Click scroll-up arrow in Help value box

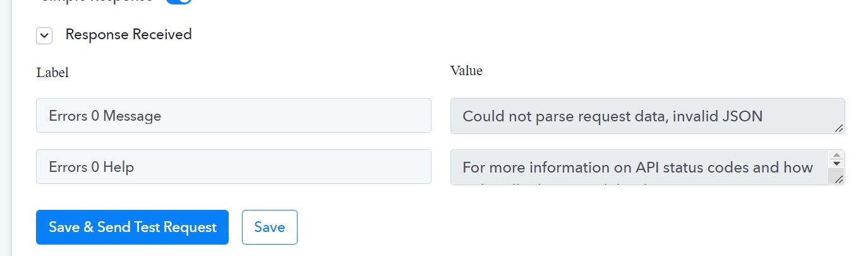tap(837, 155)
